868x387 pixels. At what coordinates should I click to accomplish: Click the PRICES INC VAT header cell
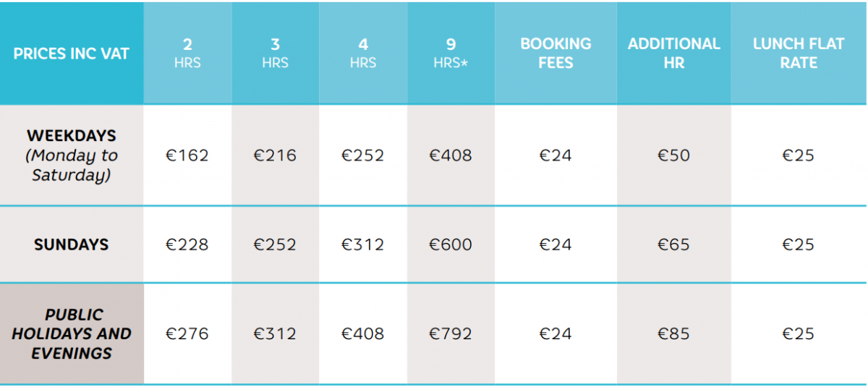(x=71, y=54)
